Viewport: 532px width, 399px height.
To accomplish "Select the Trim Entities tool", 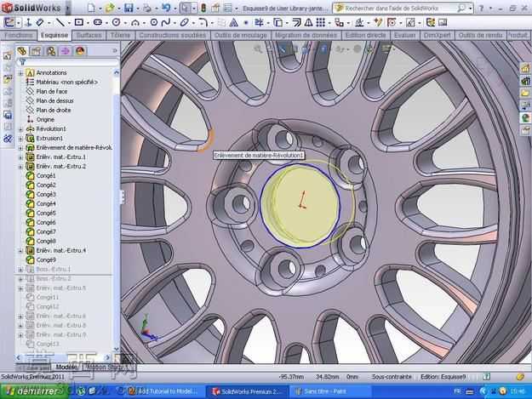I will pyautogui.click(x=260, y=22).
